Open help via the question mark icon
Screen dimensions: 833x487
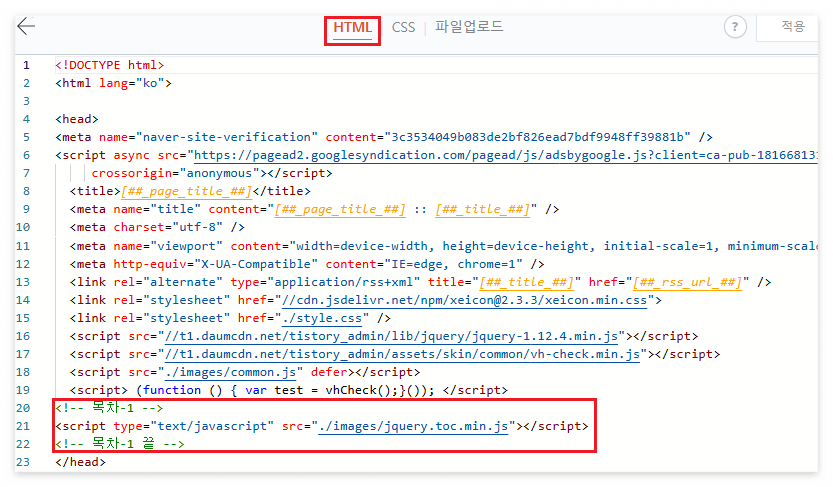[x=735, y=27]
